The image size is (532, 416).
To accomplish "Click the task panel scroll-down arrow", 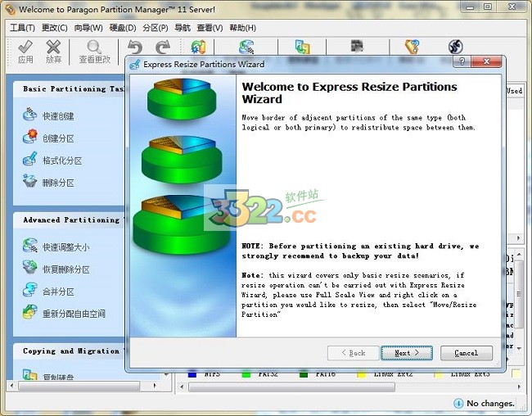I will pyautogui.click(x=166, y=375).
